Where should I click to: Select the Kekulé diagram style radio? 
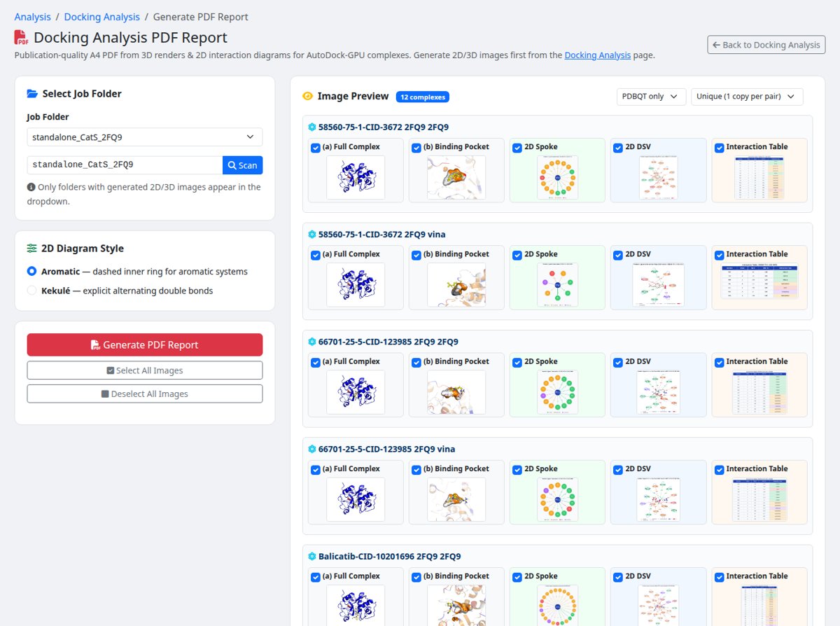point(31,290)
